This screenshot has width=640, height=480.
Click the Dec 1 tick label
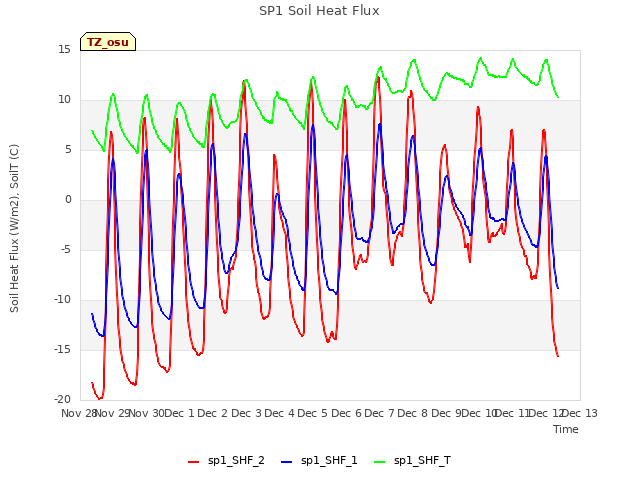[179, 413]
